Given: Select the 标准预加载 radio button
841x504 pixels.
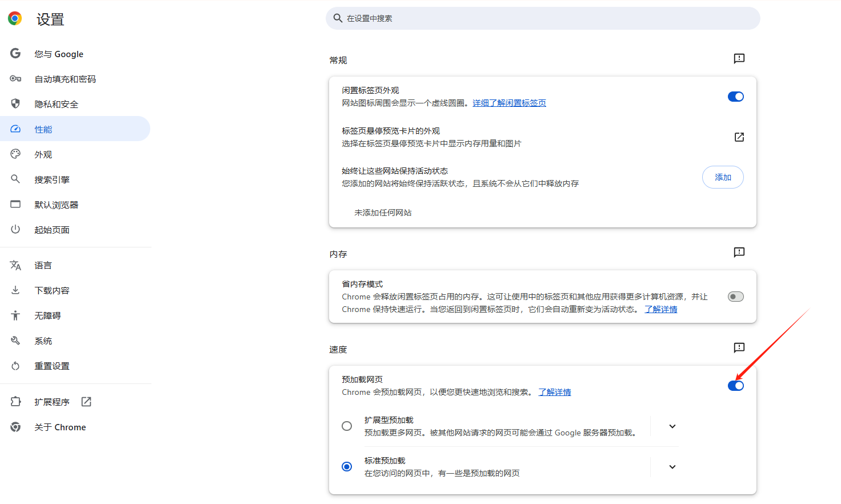Looking at the screenshot, I should [347, 467].
